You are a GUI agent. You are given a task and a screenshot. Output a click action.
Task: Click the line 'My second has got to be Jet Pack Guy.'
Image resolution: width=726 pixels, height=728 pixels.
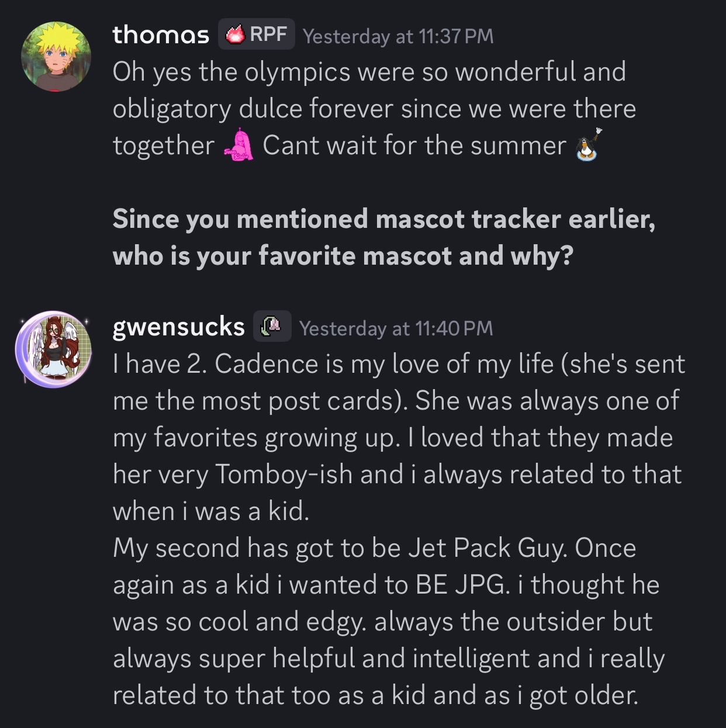coord(374,548)
